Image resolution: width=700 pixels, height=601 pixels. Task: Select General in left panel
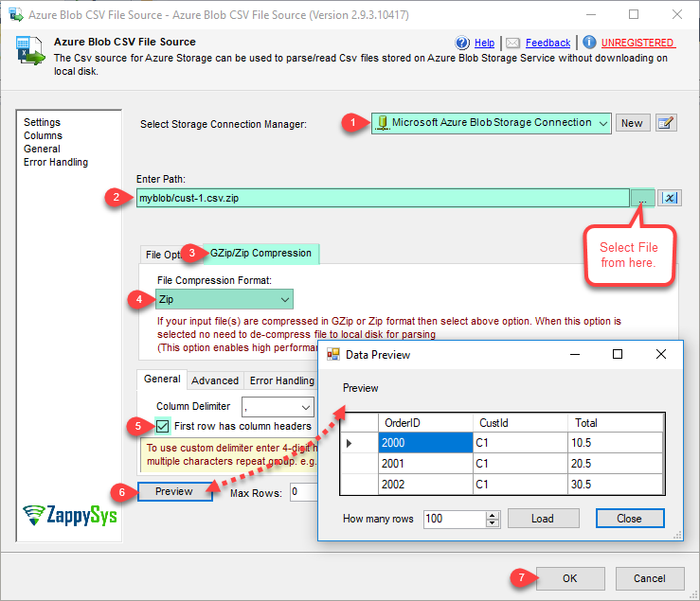click(42, 149)
